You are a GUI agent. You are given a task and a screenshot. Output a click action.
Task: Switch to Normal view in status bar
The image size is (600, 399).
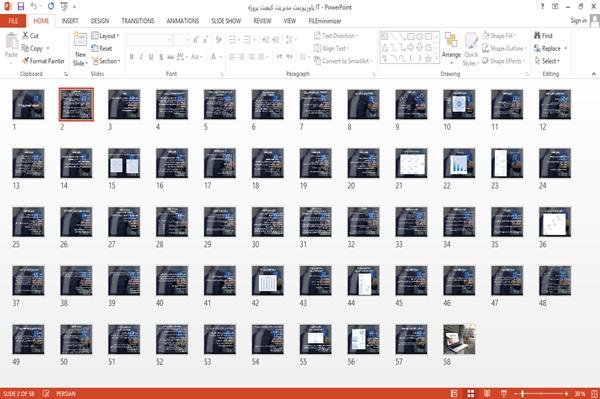[454, 393]
